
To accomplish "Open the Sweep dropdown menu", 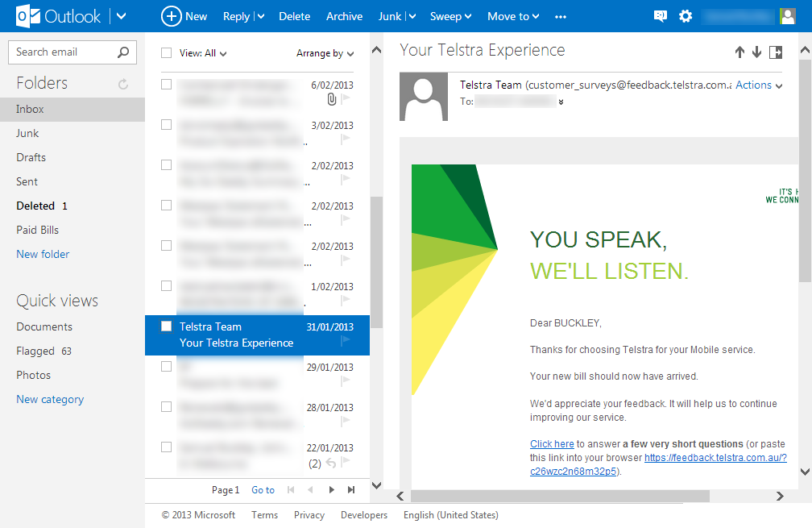I will click(x=450, y=17).
